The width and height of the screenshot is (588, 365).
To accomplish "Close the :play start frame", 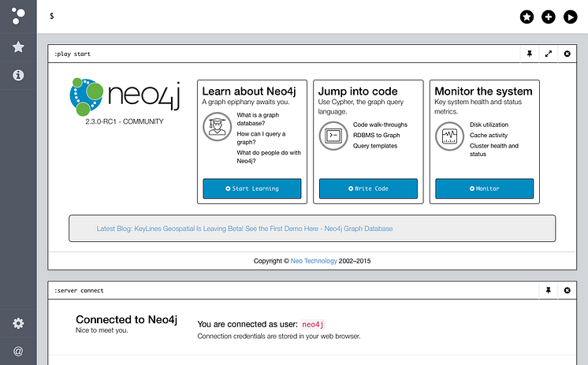I will [x=567, y=54].
